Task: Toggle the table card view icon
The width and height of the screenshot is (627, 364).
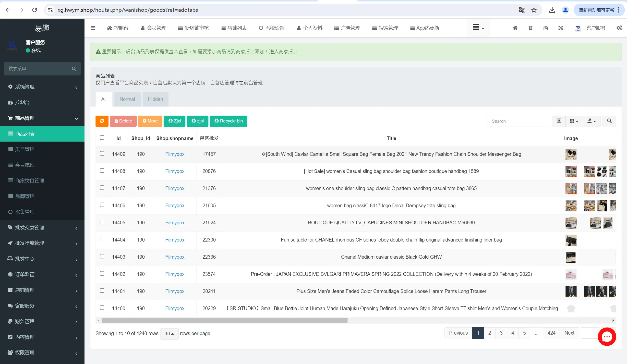Action: [x=559, y=121]
